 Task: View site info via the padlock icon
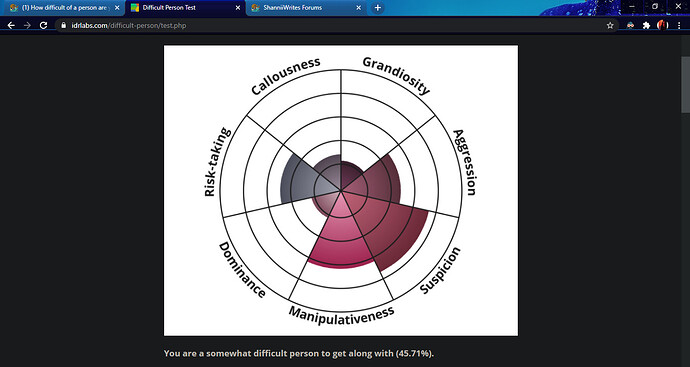64,26
